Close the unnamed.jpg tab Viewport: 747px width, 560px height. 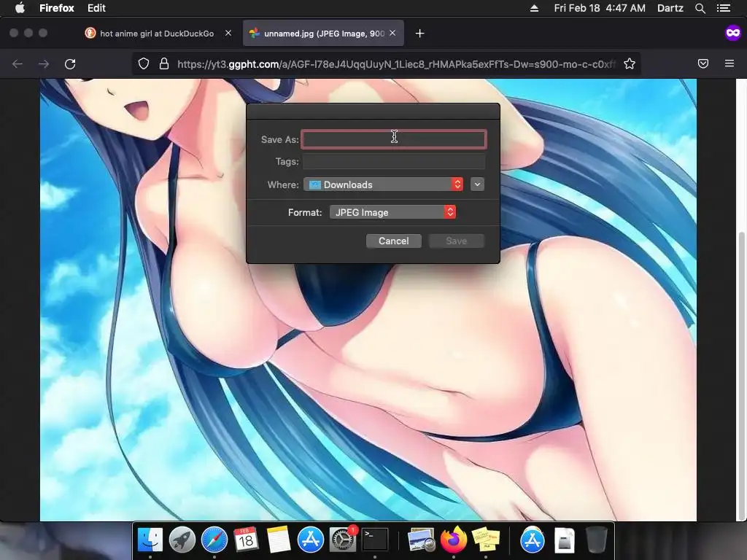[392, 34]
